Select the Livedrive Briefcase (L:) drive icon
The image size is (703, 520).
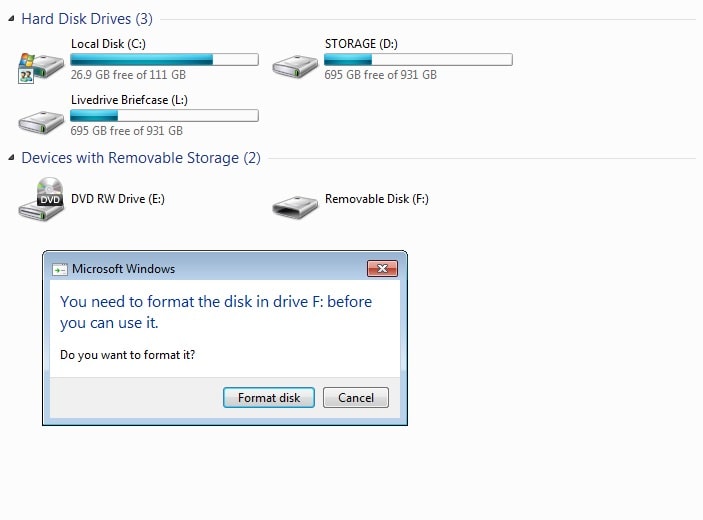(x=41, y=122)
